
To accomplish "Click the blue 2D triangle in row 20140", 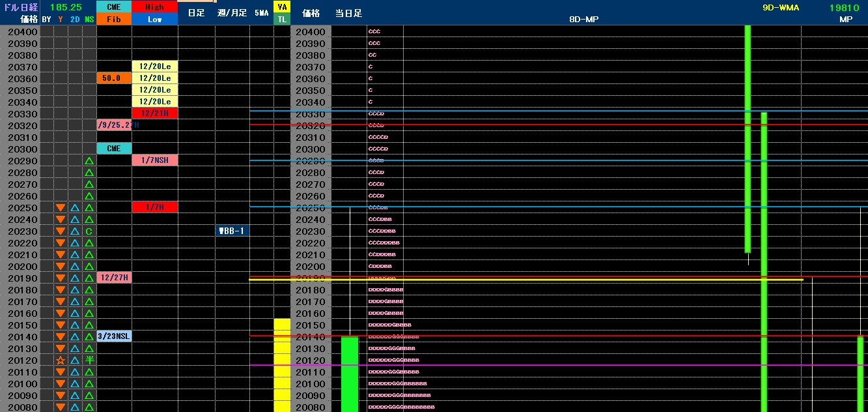I will click(x=75, y=337).
